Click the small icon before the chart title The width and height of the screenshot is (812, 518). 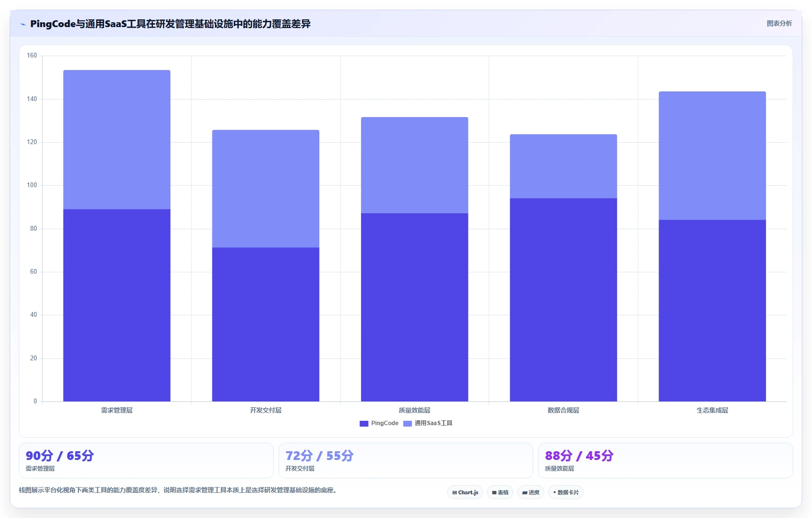(23, 24)
